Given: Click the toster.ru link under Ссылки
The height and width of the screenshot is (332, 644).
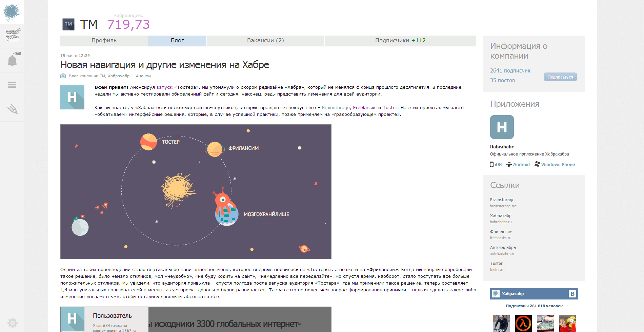Looking at the screenshot, I should pyautogui.click(x=497, y=270).
